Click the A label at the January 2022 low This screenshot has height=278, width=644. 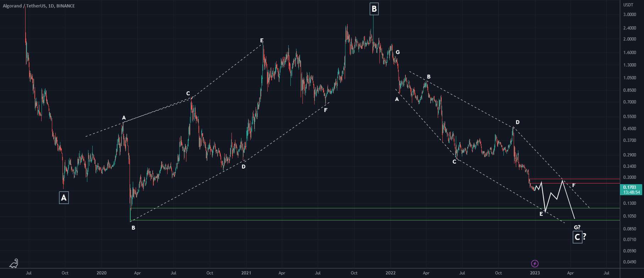coord(397,100)
